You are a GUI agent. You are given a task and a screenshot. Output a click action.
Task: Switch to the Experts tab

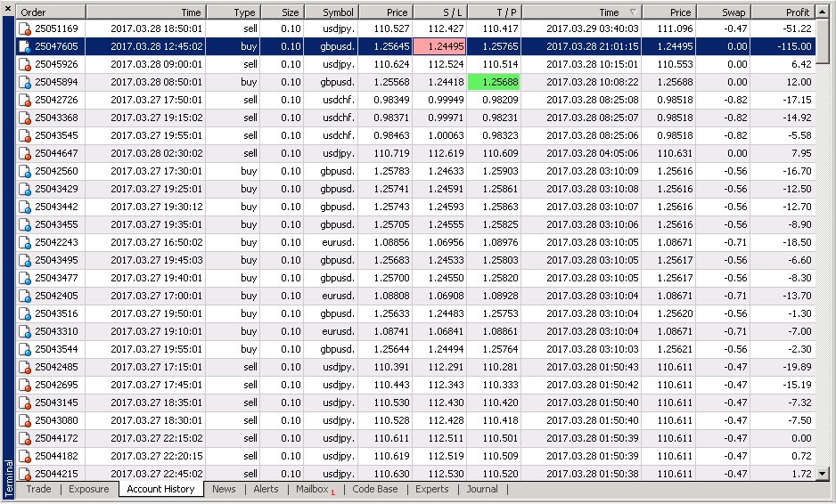tap(432, 489)
